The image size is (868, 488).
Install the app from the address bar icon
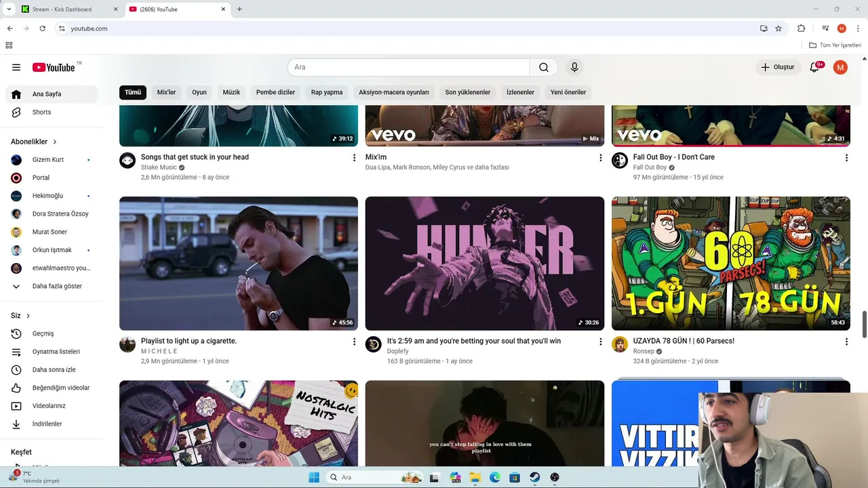click(x=764, y=28)
